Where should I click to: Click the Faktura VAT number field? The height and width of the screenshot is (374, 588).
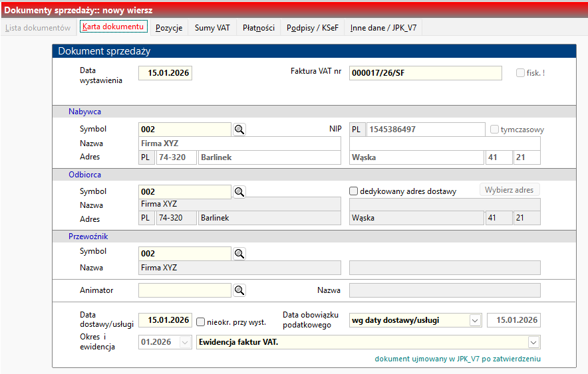coord(425,73)
